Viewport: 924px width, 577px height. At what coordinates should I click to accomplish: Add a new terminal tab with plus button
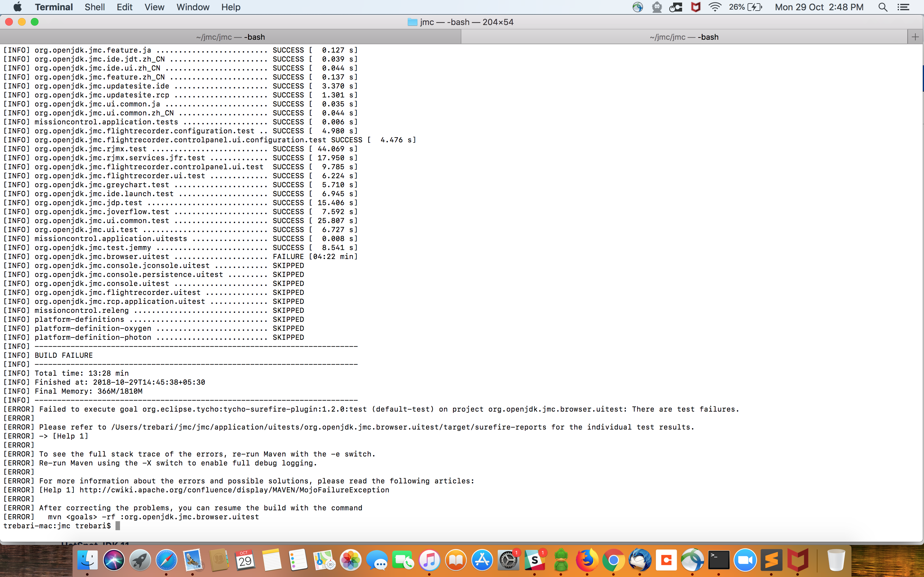click(x=915, y=37)
